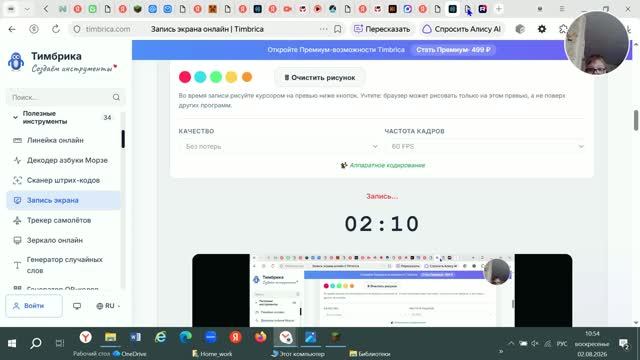Click Спросить Алису AI button

click(462, 29)
